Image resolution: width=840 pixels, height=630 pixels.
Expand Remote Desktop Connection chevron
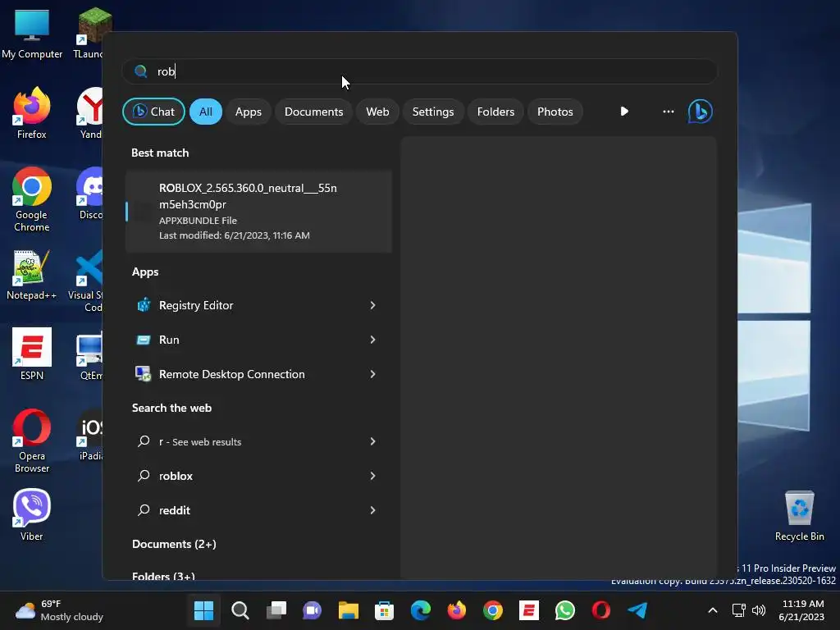[373, 374]
